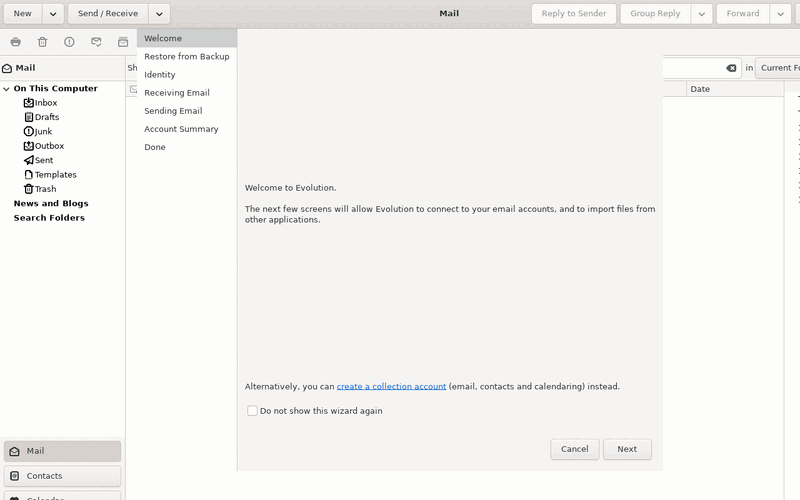Click the trash Delete icon in toolbar

click(42, 42)
